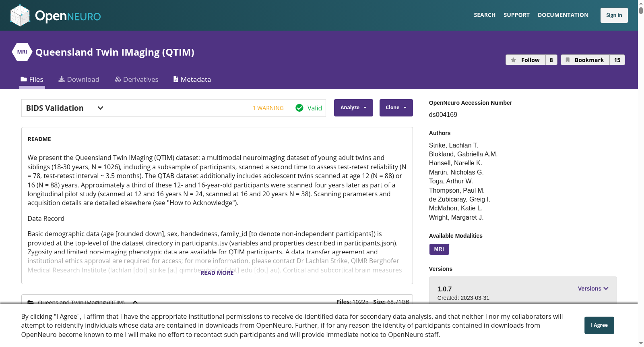Click the Sign in button

614,15
